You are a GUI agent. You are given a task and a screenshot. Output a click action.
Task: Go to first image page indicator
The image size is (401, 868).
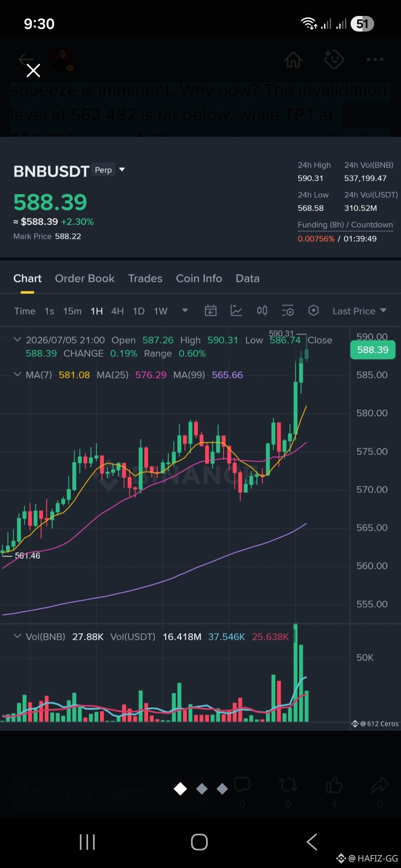(x=180, y=789)
